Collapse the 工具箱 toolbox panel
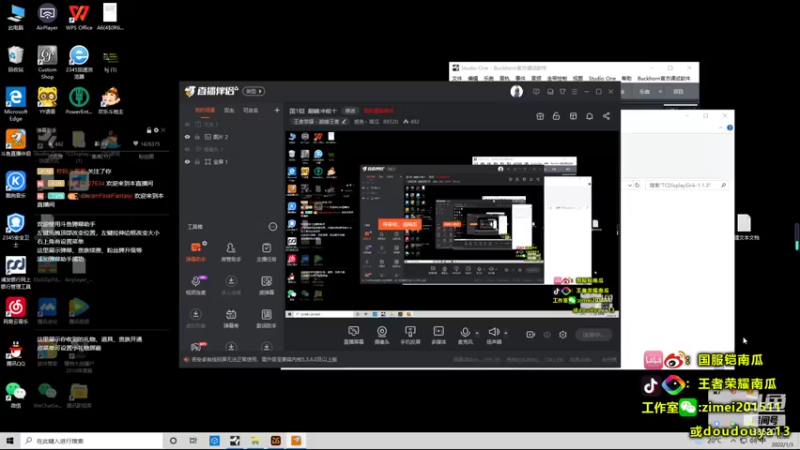The image size is (800, 450). point(273,227)
